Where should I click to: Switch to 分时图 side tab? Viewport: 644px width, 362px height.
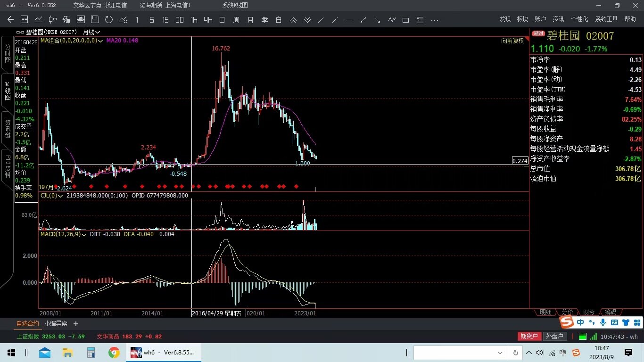(x=8, y=53)
